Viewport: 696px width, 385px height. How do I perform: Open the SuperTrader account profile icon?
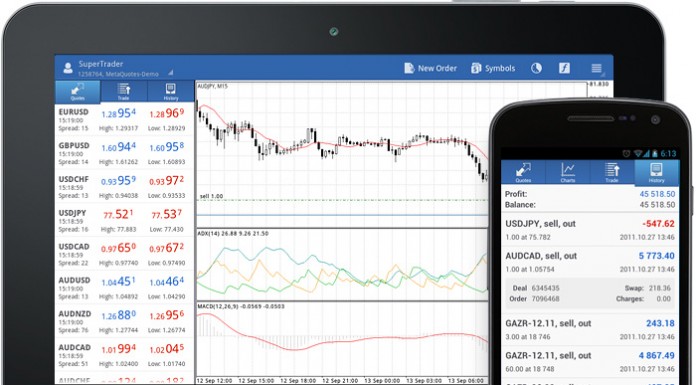tap(68, 68)
